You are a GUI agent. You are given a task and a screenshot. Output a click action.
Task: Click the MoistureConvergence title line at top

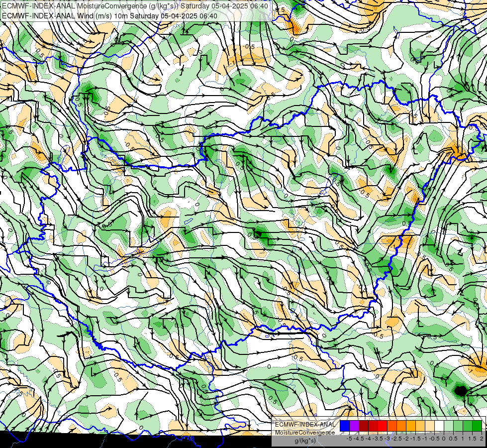coord(135,6)
